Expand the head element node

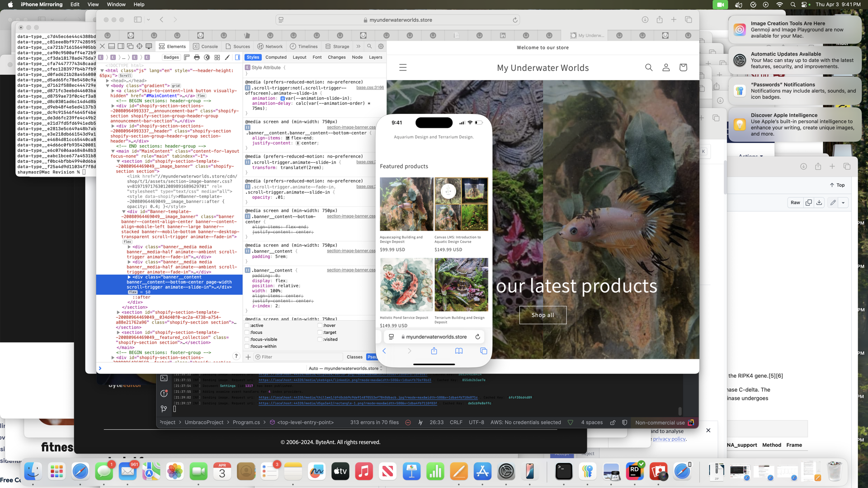[108, 80]
